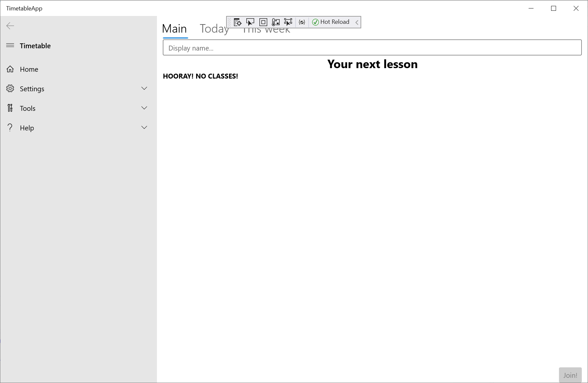Select the Tools menu item label
588x383 pixels.
click(x=28, y=108)
